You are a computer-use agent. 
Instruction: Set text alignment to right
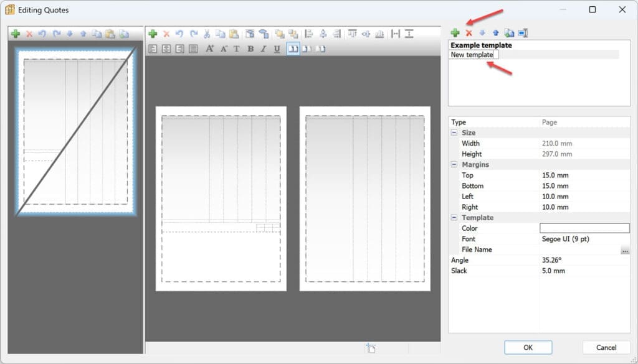pyautogui.click(x=179, y=49)
